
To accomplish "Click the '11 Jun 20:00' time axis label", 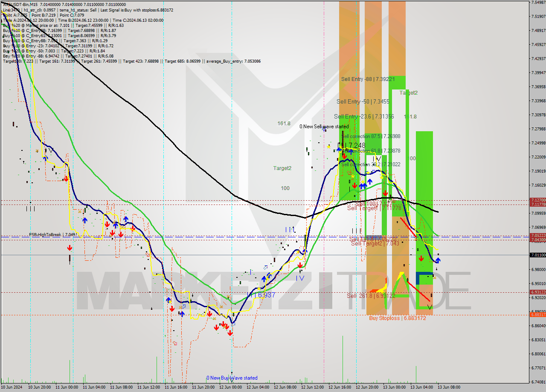I will (x=204, y=388).
